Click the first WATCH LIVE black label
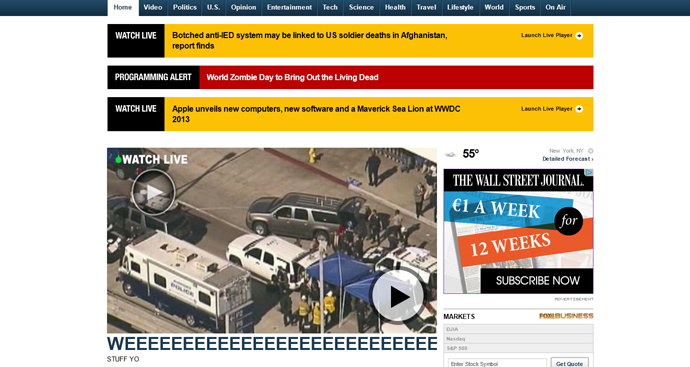This screenshot has width=690, height=367. (136, 40)
